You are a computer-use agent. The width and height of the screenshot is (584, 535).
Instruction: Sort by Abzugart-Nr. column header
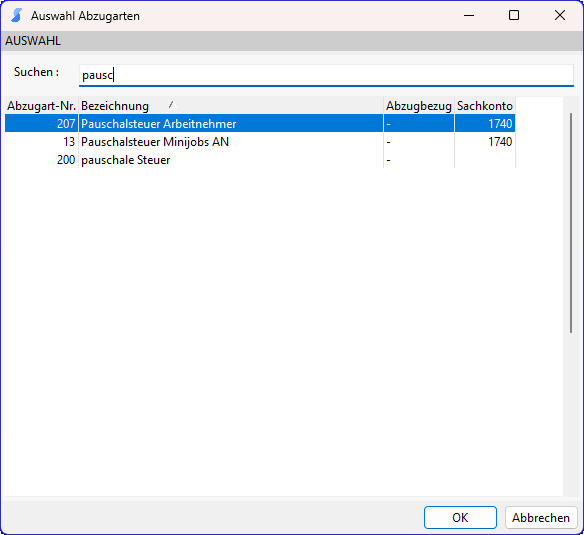click(x=41, y=106)
